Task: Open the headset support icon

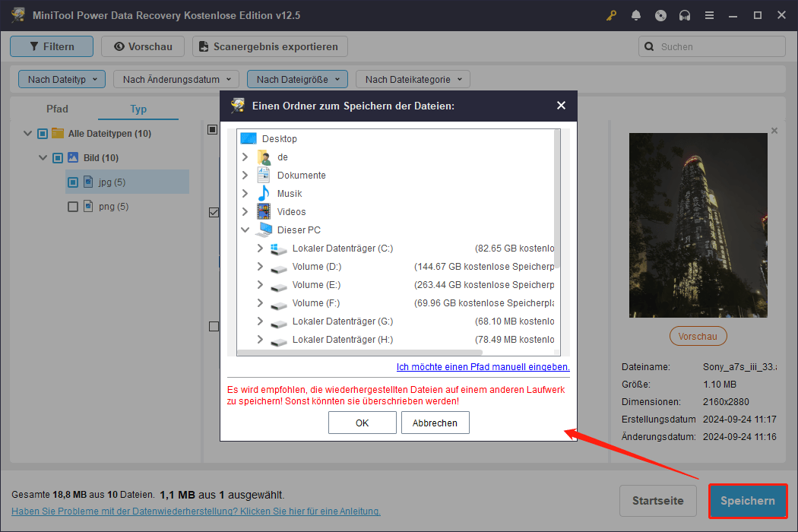Action: tap(685, 15)
